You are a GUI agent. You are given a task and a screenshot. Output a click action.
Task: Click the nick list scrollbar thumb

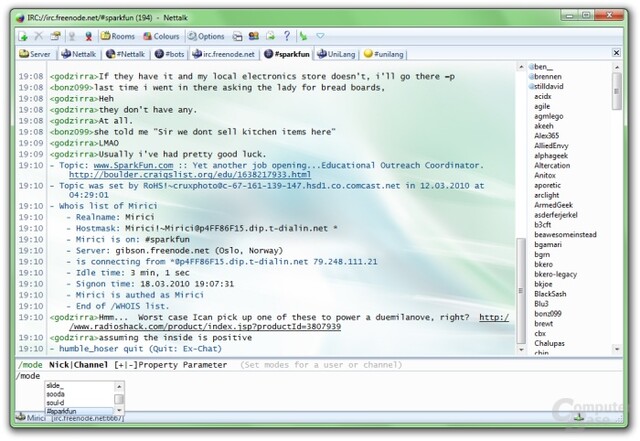click(x=617, y=91)
